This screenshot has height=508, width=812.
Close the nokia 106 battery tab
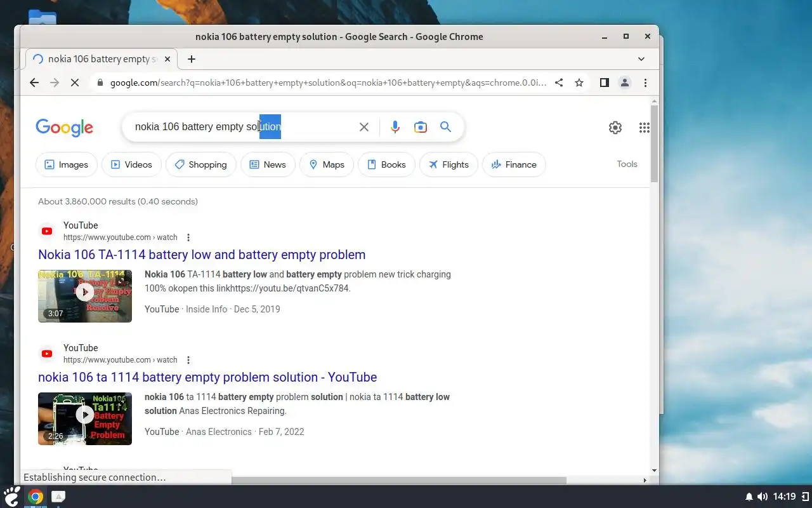click(167, 59)
